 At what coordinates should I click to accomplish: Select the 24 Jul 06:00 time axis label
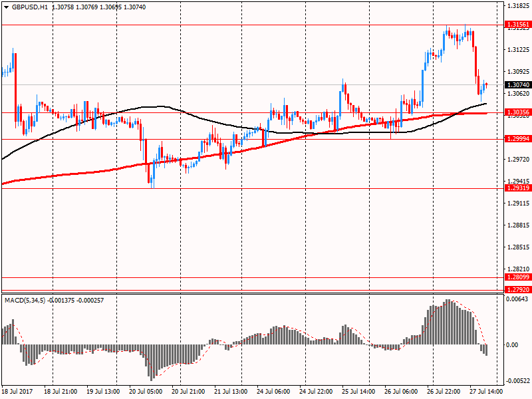tap(273, 392)
